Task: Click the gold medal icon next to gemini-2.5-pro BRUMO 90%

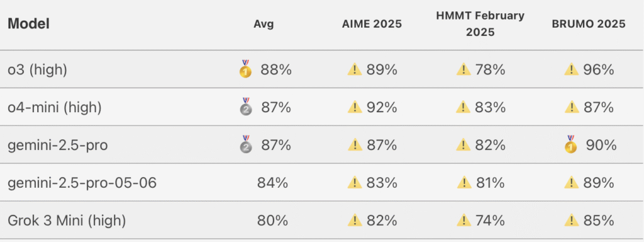Action: pyautogui.click(x=571, y=144)
